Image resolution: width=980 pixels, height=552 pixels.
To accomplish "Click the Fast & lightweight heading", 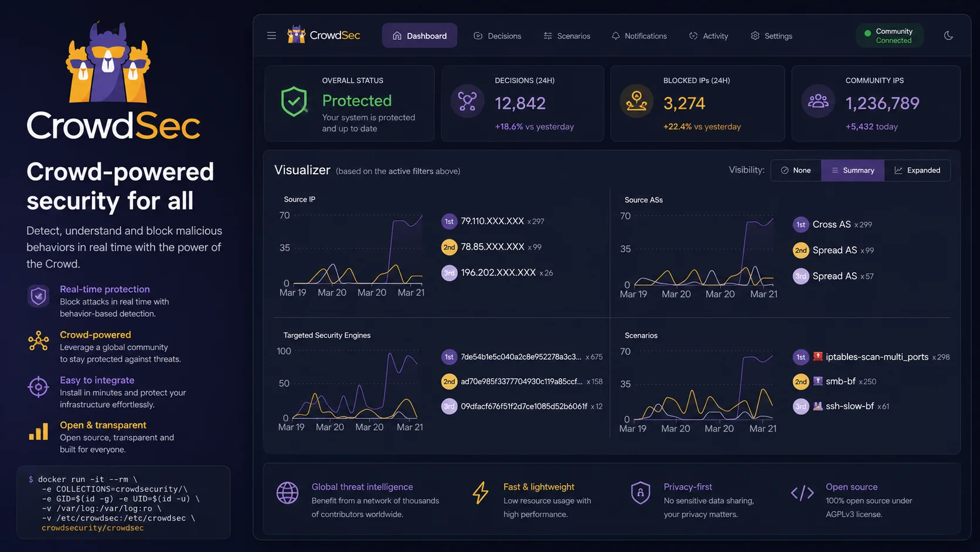I will coord(539,487).
